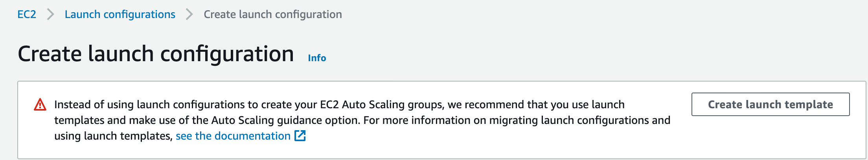868x160 pixels.
Task: Click the chevron before Create launch configuration breadcrumb
Action: click(189, 15)
